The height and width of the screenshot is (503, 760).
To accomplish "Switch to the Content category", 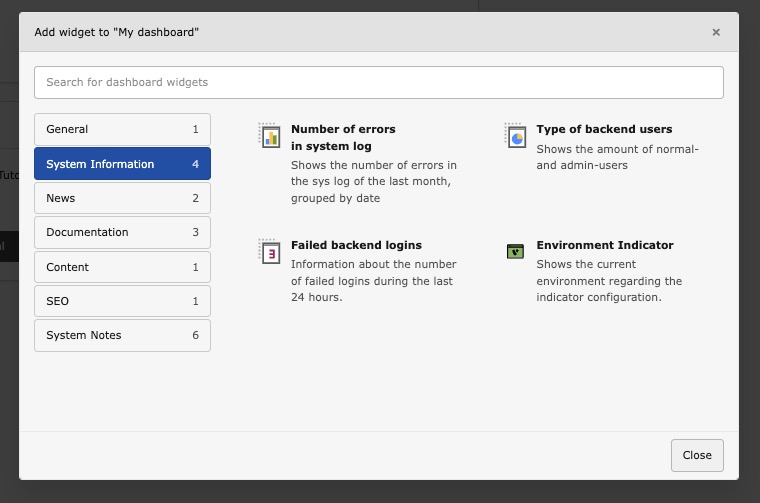I will pos(123,267).
